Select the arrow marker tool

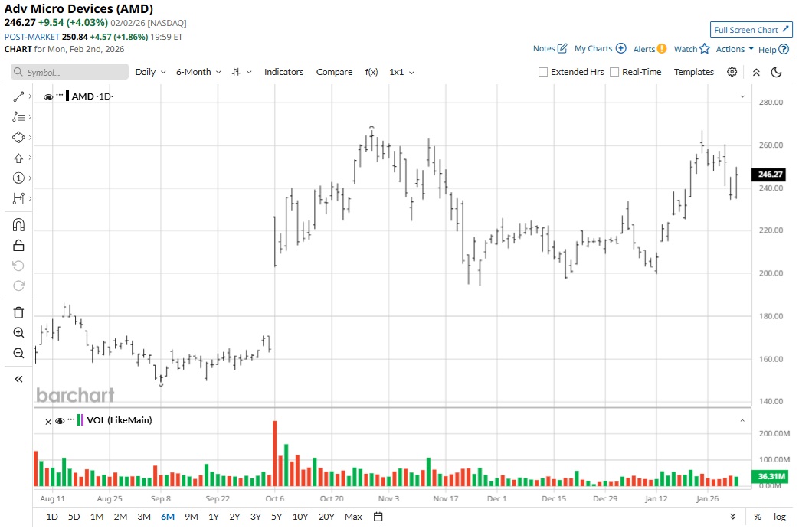tap(18, 158)
